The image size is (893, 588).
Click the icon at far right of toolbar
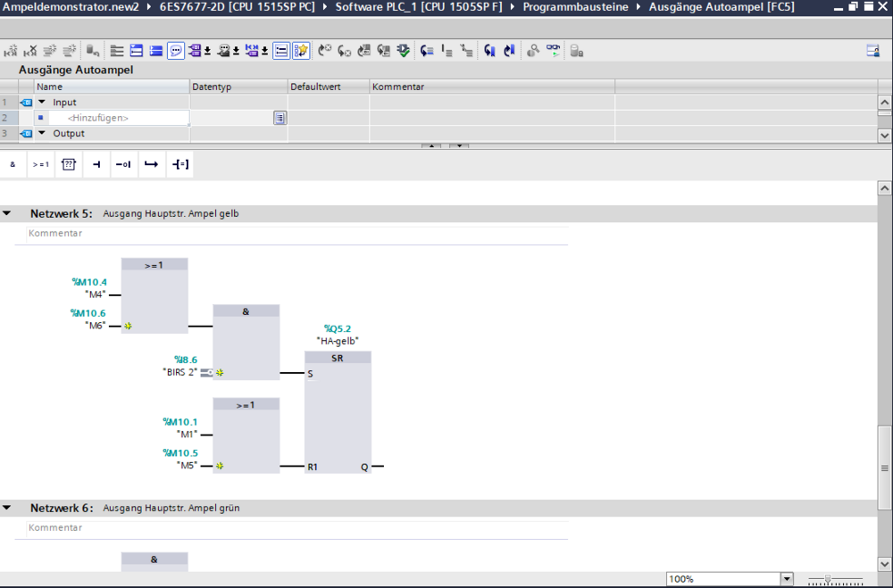[872, 51]
